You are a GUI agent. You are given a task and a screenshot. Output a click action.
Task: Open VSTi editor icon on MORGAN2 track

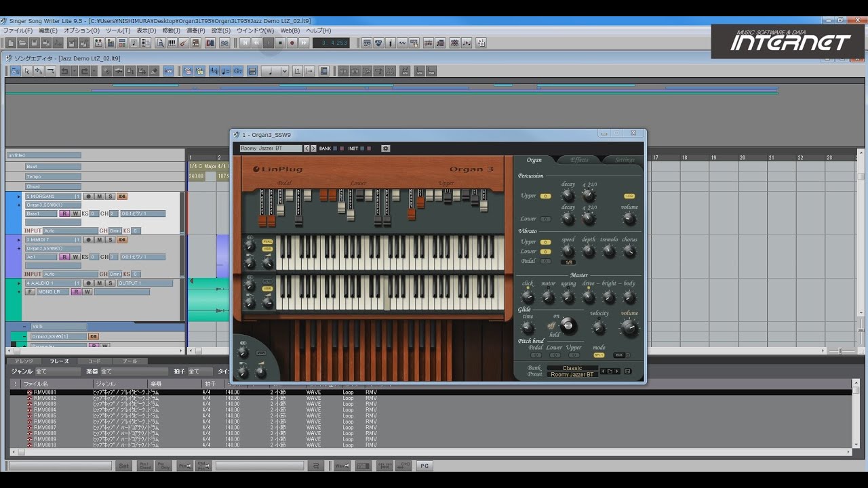122,197
